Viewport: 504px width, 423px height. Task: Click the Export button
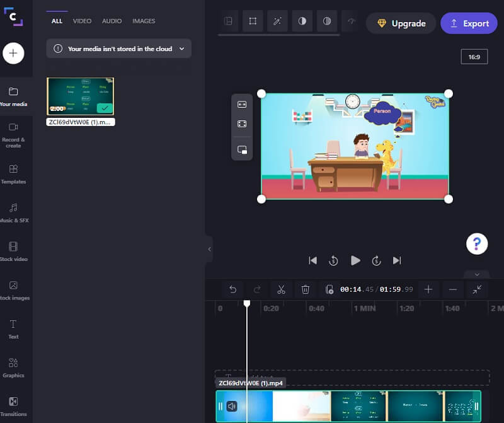[469, 23]
